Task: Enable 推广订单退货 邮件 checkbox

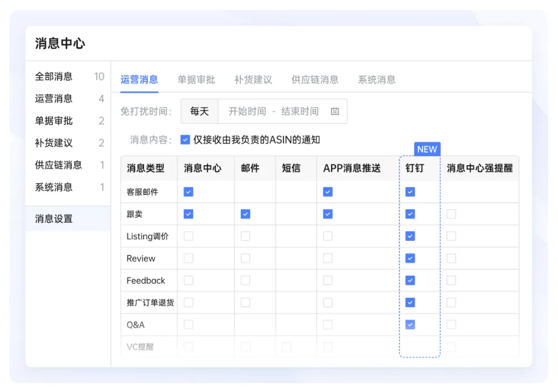Action: pyautogui.click(x=245, y=302)
